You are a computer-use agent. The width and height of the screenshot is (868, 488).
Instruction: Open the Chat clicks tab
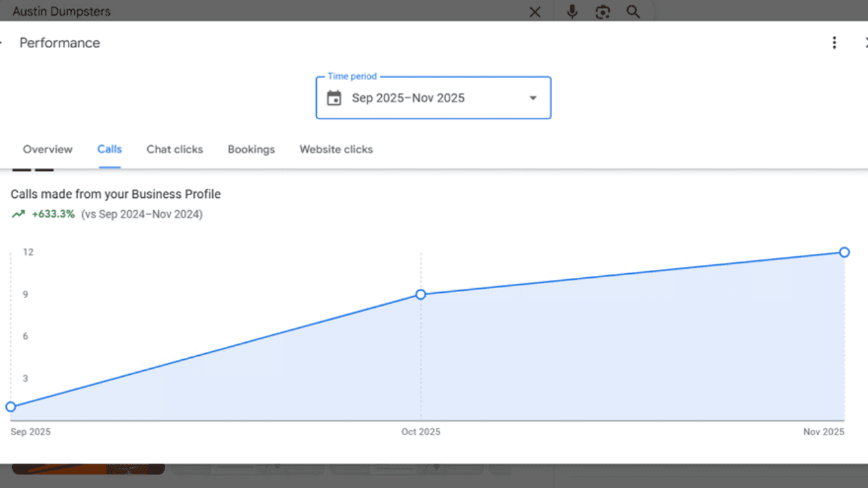click(174, 149)
